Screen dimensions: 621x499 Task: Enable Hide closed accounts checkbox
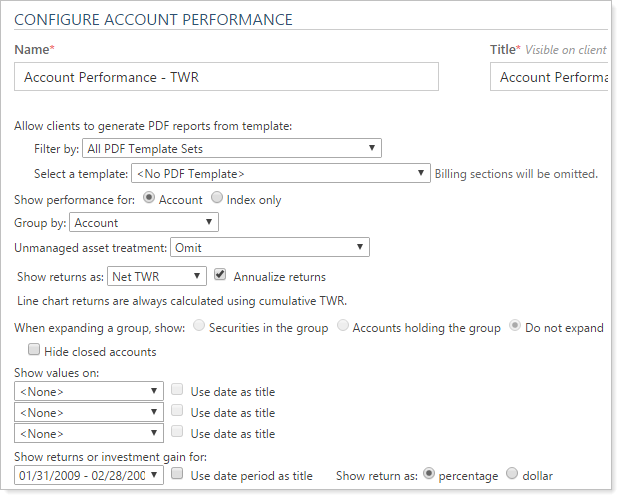(x=35, y=351)
